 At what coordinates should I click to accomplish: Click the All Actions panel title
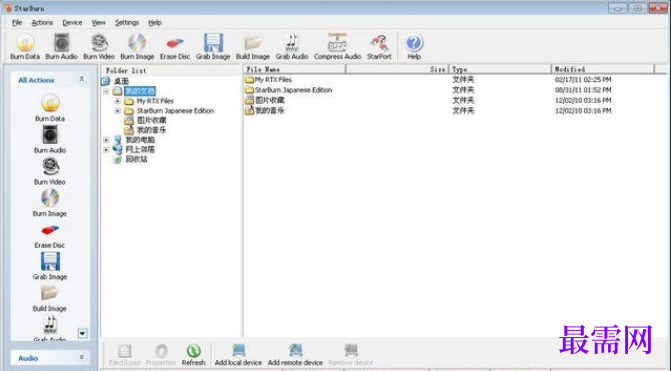point(36,80)
